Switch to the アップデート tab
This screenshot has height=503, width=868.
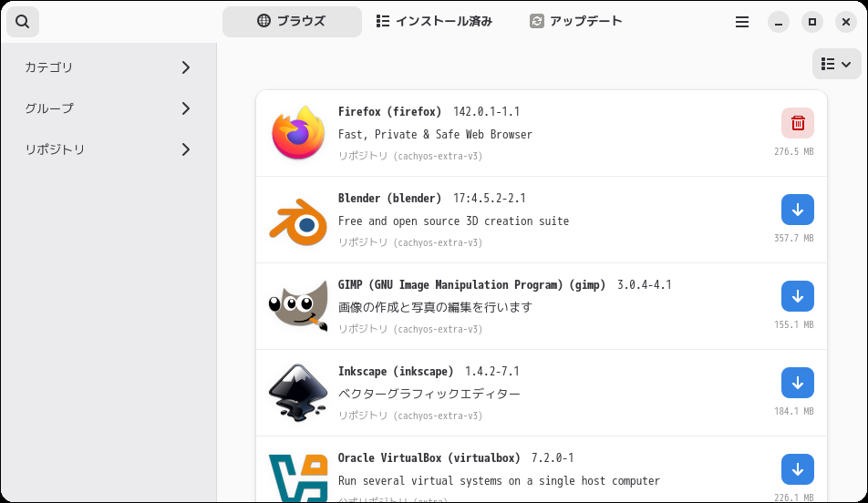point(575,22)
